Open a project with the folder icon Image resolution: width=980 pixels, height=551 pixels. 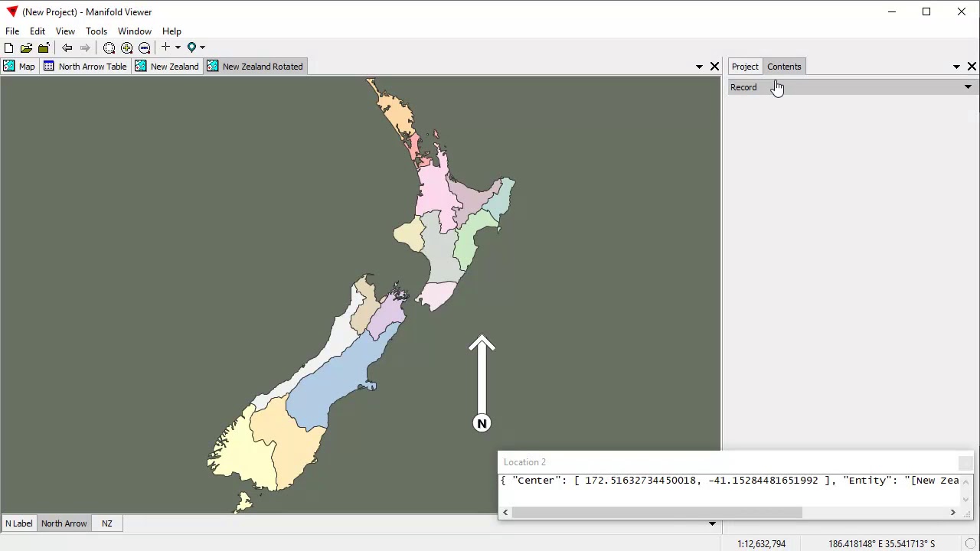[x=26, y=47]
